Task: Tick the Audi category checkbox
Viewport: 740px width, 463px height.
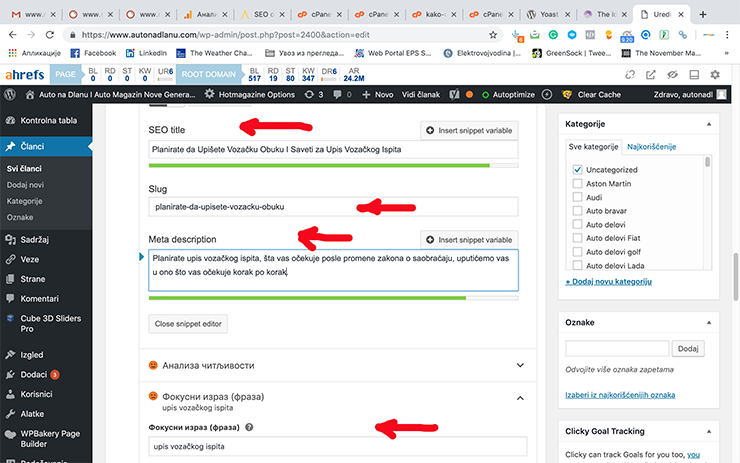Action: (x=577, y=198)
